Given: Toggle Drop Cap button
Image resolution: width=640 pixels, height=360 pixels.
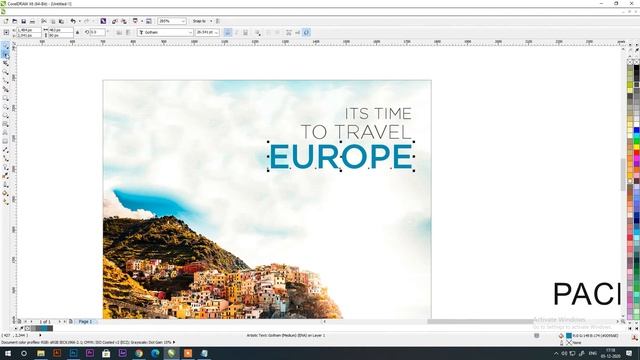Looking at the screenshot, I should click(x=277, y=32).
